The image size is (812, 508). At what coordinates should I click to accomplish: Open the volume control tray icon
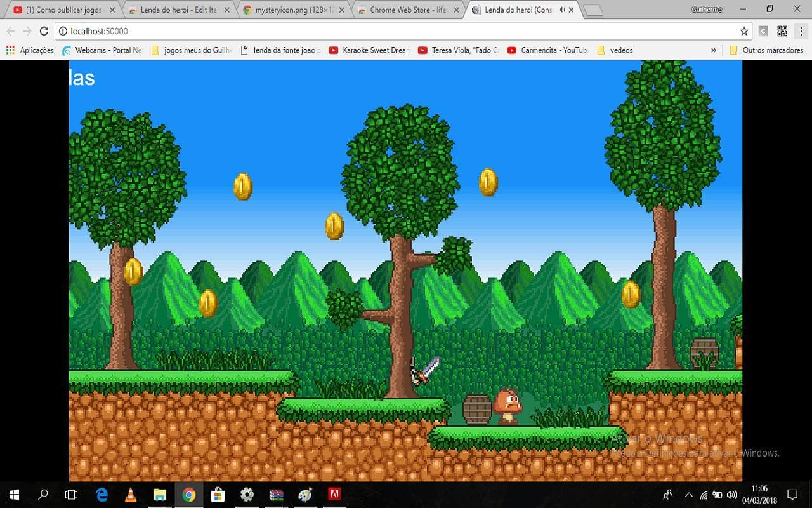(x=731, y=495)
